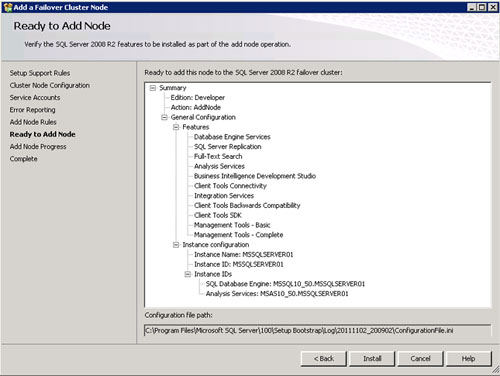Collapse the Instance configuration node

[176, 245]
